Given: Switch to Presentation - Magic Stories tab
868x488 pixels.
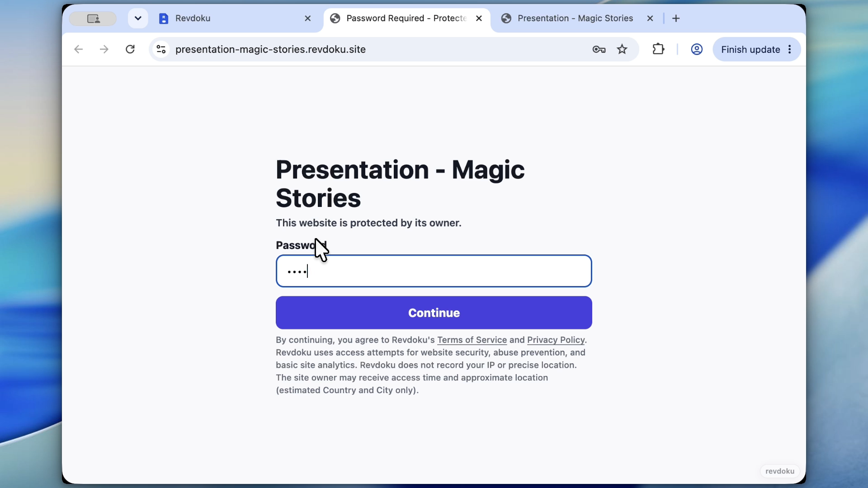Looking at the screenshot, I should point(577,19).
